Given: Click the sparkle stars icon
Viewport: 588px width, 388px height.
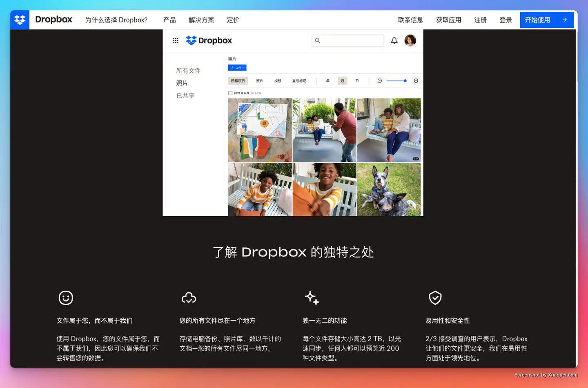Looking at the screenshot, I should point(312,298).
